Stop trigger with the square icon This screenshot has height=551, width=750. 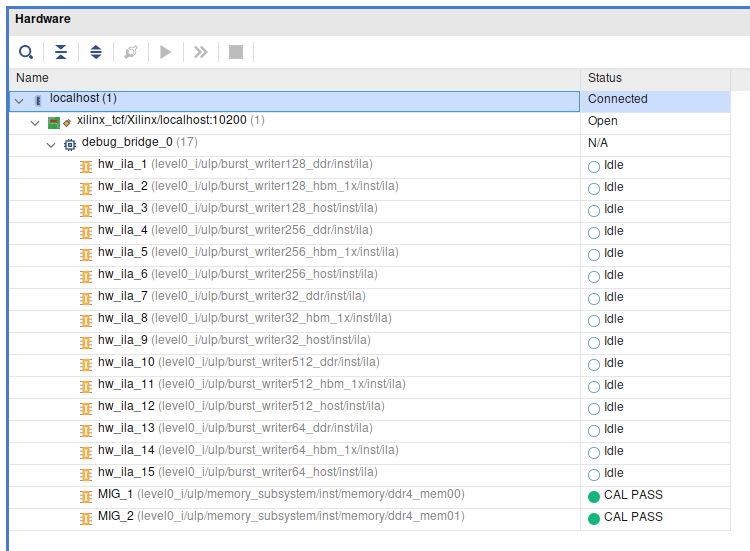236,52
